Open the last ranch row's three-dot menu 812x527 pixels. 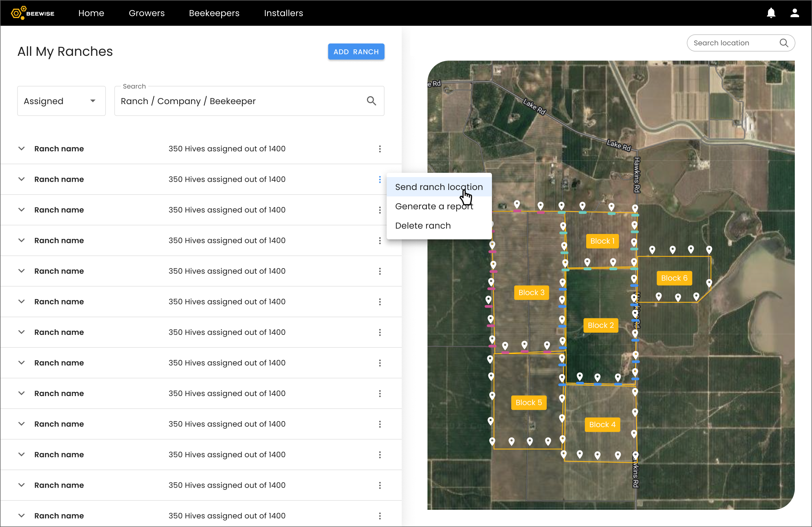click(x=380, y=516)
